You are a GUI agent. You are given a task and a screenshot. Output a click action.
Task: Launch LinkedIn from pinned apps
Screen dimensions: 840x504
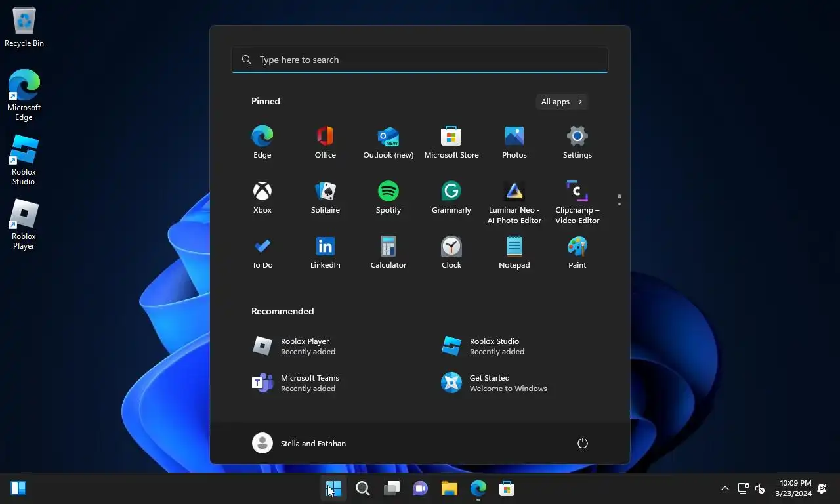(325, 253)
